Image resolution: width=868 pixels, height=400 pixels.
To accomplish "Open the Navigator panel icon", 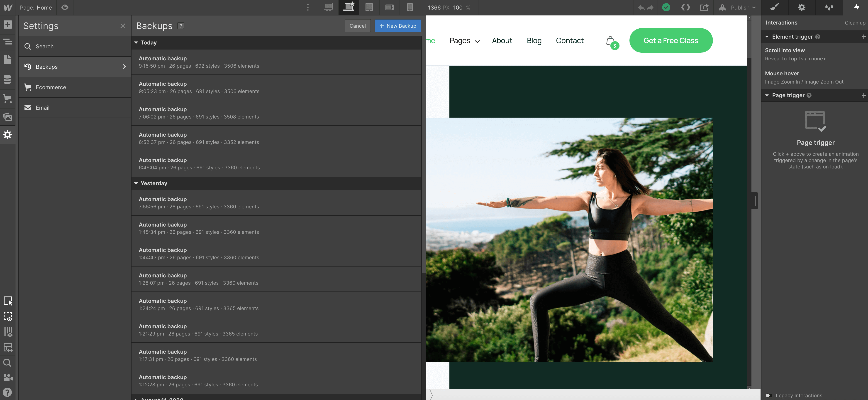I will 7,42.
